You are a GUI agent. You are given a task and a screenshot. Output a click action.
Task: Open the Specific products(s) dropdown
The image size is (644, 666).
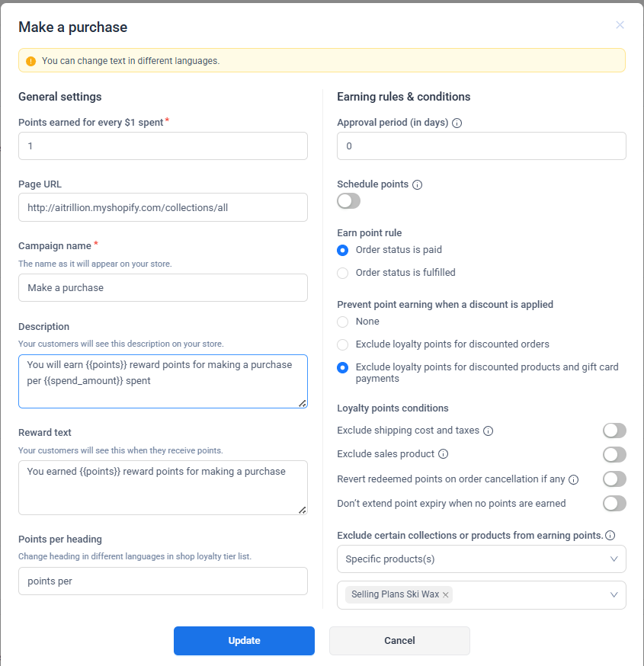[x=481, y=559]
